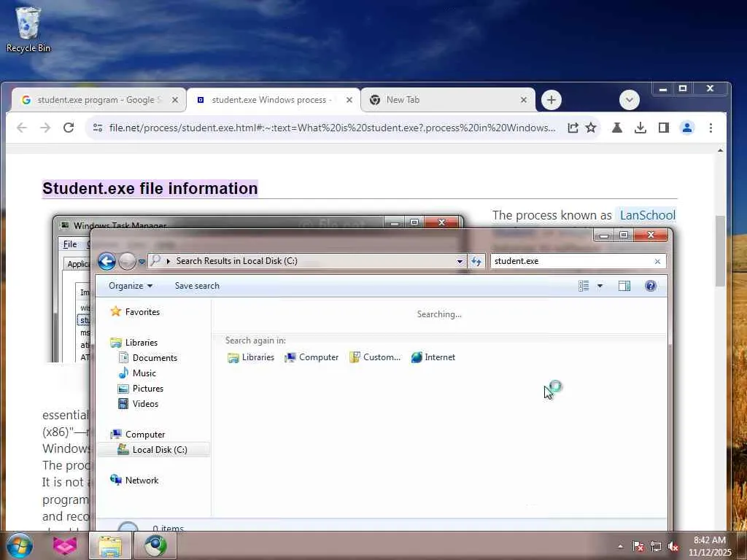
Task: Search again in Libraries
Action: [251, 357]
